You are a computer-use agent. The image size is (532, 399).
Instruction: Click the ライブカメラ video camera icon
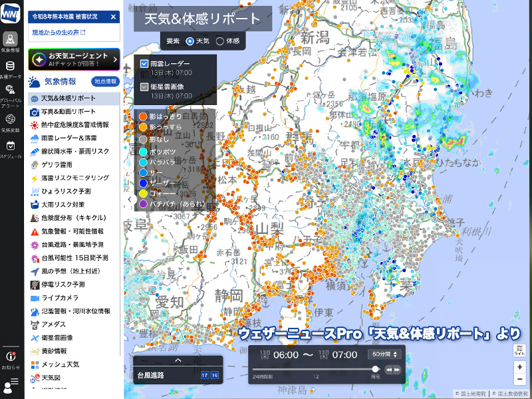[x=35, y=298]
